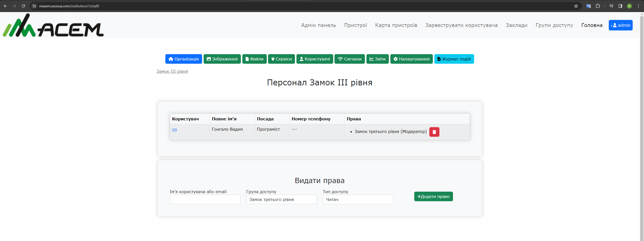This screenshot has height=241, width=644.
Task: Follow the vg user link
Action: point(174,129)
